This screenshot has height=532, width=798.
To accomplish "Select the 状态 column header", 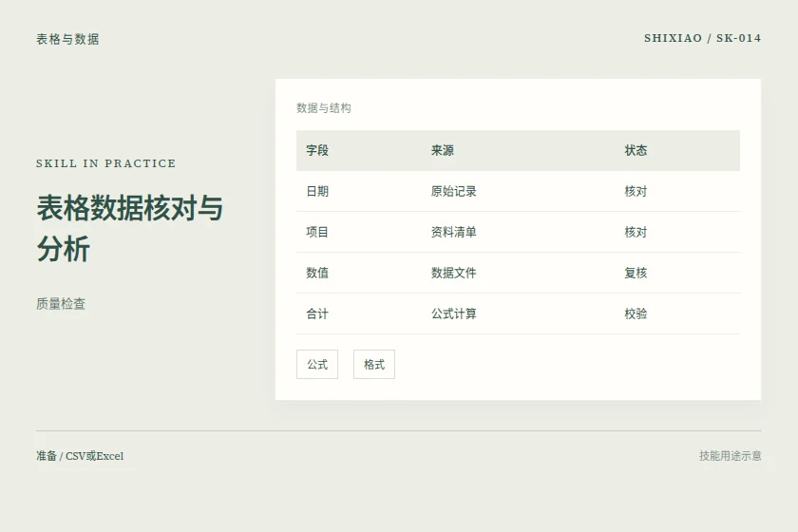I will (636, 150).
